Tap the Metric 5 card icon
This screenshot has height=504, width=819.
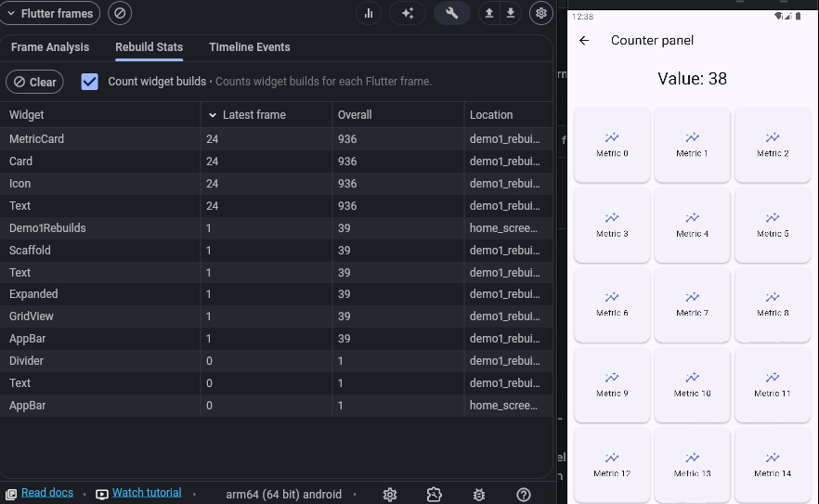(773, 217)
